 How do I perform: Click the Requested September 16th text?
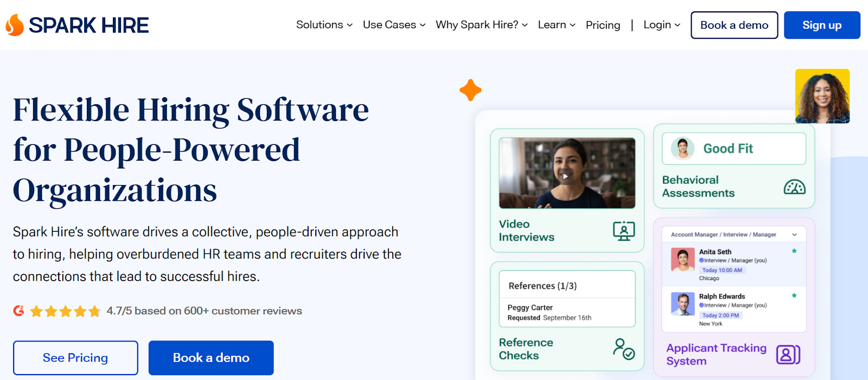[x=550, y=318]
